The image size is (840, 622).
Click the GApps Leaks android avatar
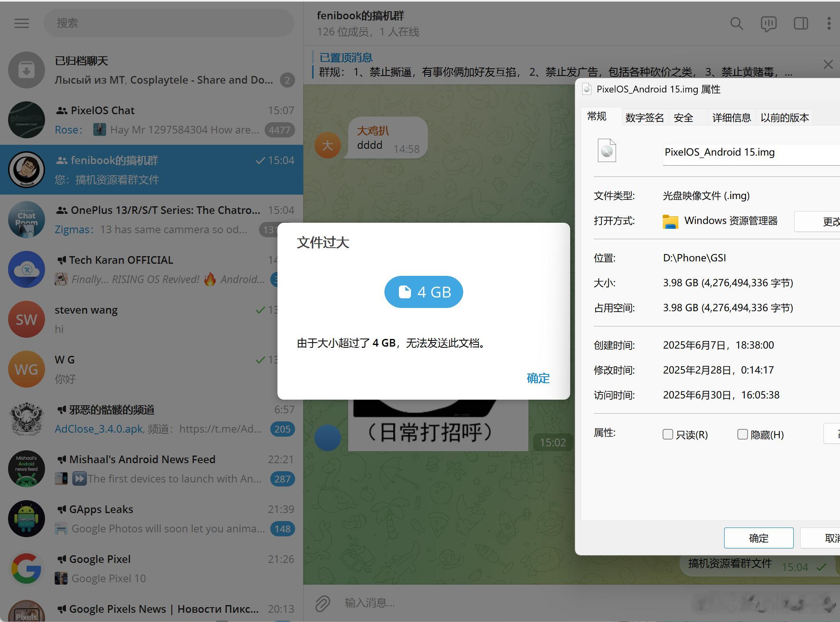pyautogui.click(x=27, y=519)
